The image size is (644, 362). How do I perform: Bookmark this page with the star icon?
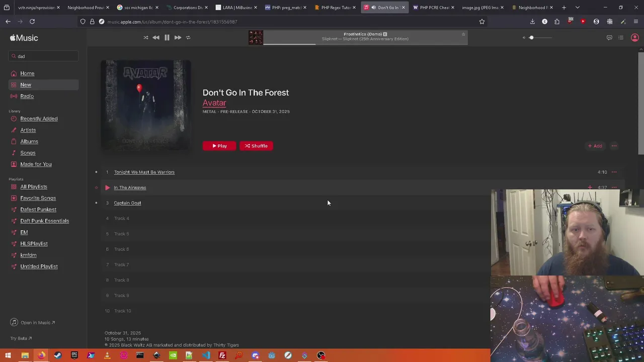tap(482, 22)
